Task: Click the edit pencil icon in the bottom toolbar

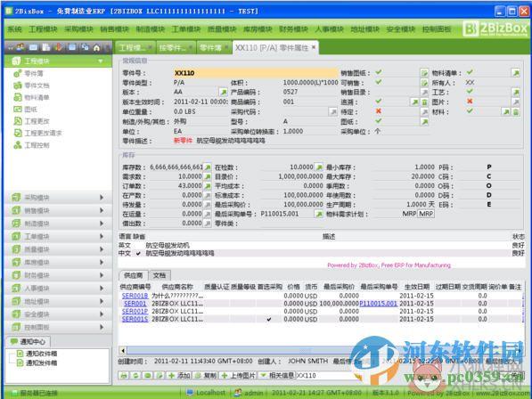Action: click(x=160, y=376)
